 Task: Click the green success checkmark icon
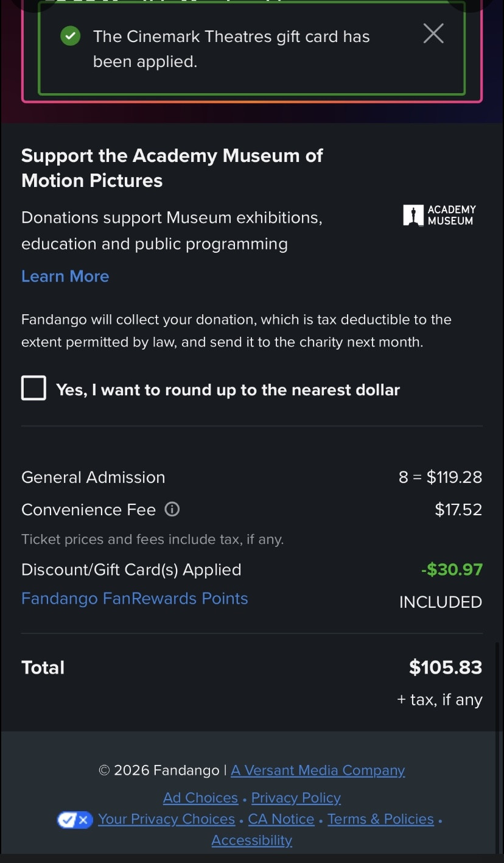(x=71, y=37)
